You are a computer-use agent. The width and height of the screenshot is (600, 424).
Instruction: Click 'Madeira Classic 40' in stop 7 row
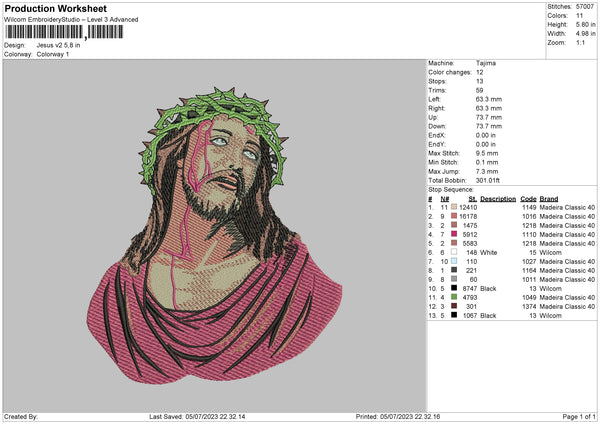567,261
